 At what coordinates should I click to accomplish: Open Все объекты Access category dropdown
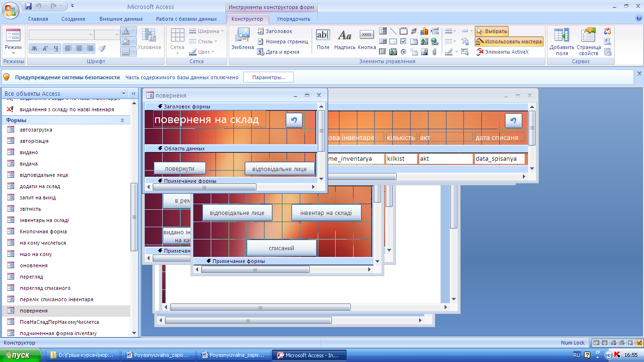coord(124,93)
